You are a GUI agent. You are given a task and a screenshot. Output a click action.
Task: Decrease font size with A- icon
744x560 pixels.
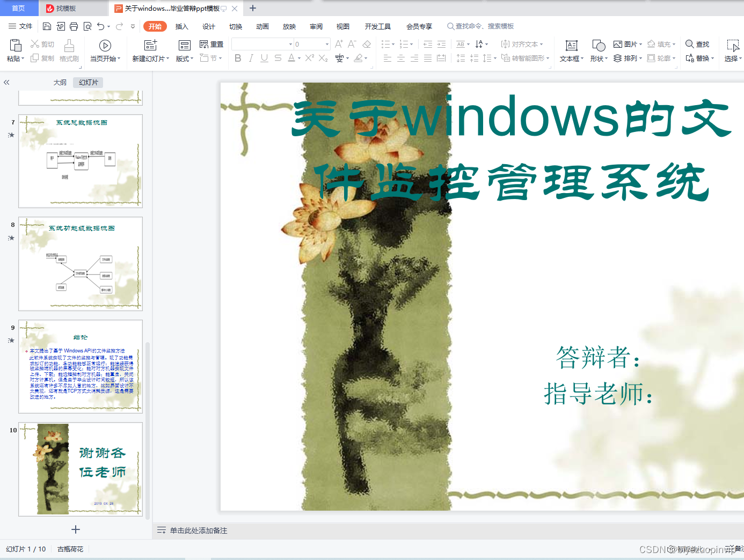coord(352,44)
